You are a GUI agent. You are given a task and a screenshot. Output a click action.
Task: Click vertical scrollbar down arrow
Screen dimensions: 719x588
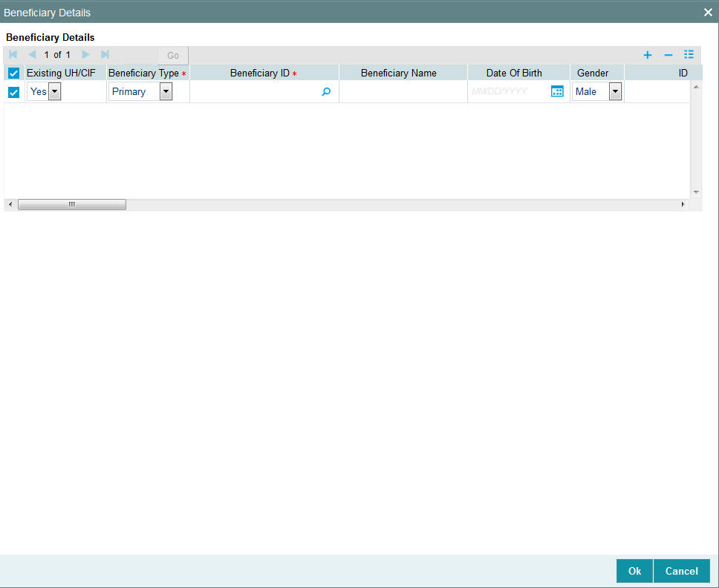[696, 192]
